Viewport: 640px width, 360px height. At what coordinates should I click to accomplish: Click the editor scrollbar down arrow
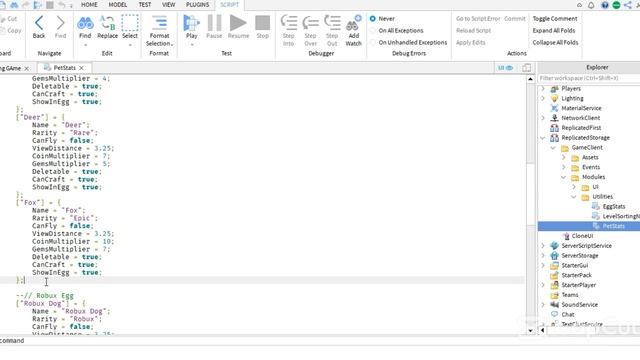530,331
